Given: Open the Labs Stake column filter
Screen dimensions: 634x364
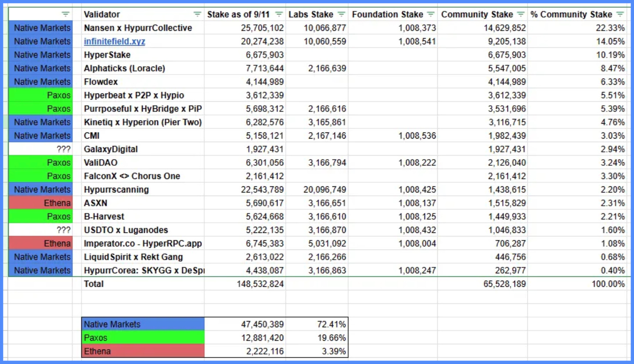Looking at the screenshot, I should [x=342, y=14].
